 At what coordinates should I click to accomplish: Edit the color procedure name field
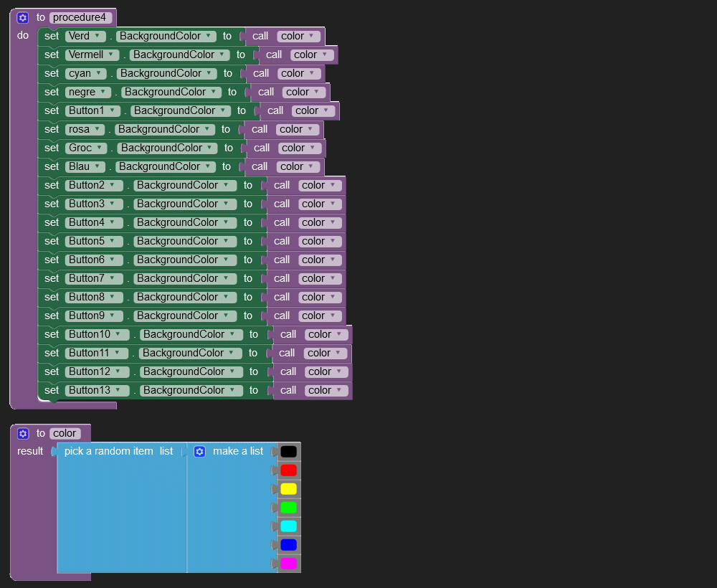(65, 433)
